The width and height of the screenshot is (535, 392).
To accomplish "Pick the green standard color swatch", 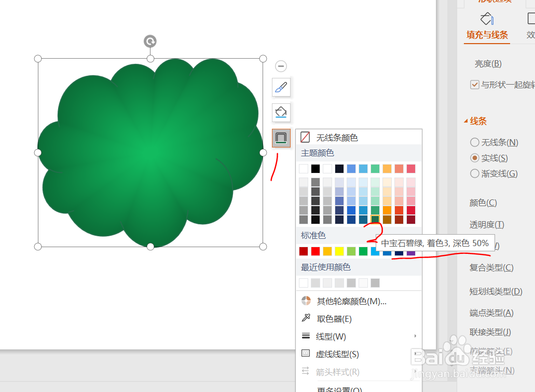I will tap(363, 251).
